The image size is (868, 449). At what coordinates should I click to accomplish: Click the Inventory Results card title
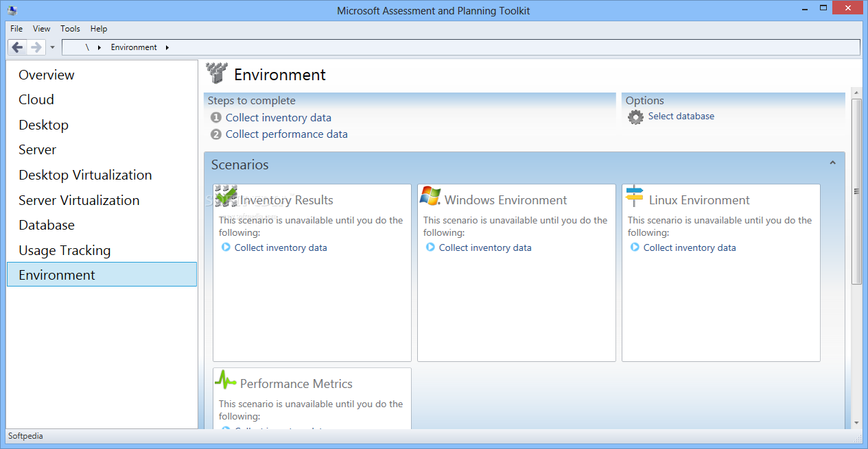[x=286, y=200]
